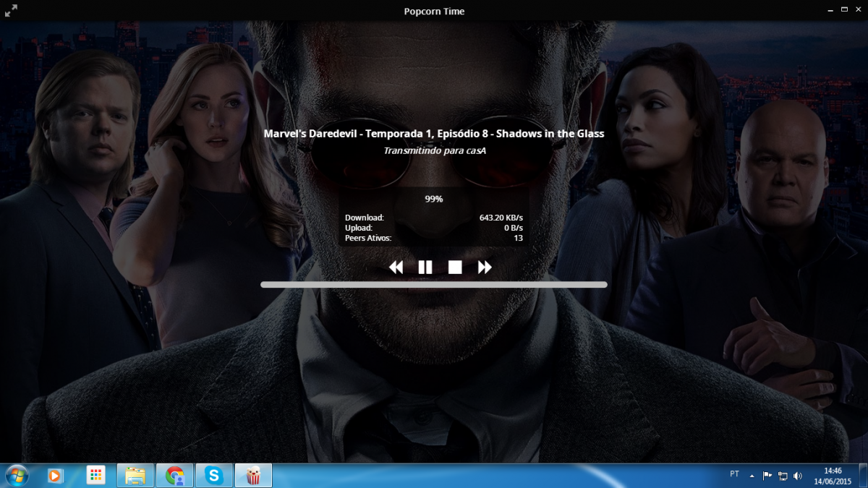Open the network connection tray icon
This screenshot has height=488, width=868.
[783, 476]
